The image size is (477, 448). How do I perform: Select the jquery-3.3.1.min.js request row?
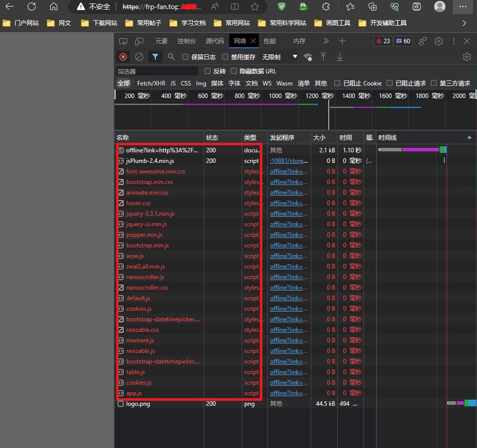click(x=150, y=214)
